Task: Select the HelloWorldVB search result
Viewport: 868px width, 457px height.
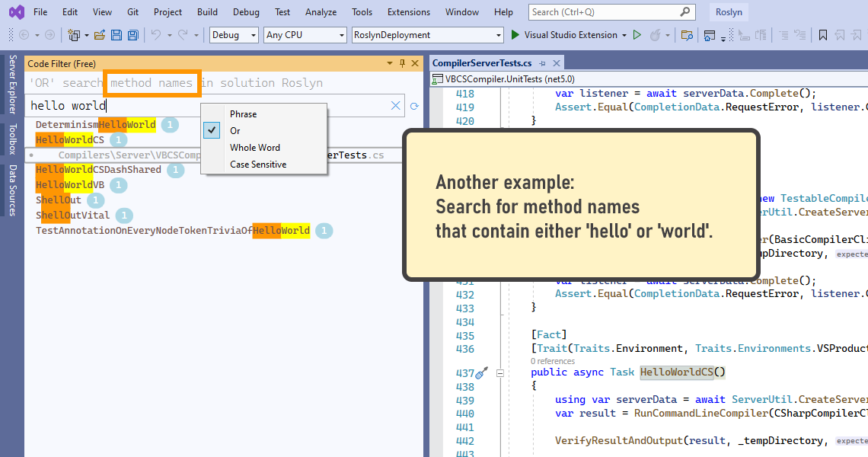Action: [70, 185]
